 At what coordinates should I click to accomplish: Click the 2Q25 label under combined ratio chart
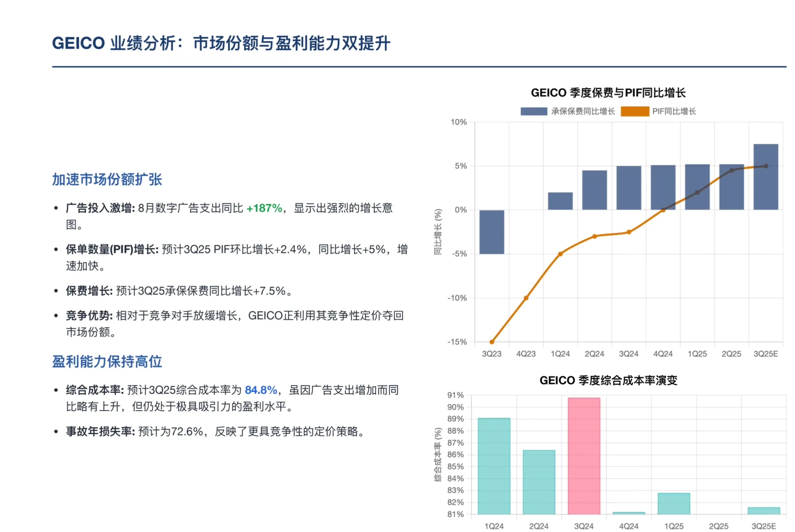coord(719,526)
